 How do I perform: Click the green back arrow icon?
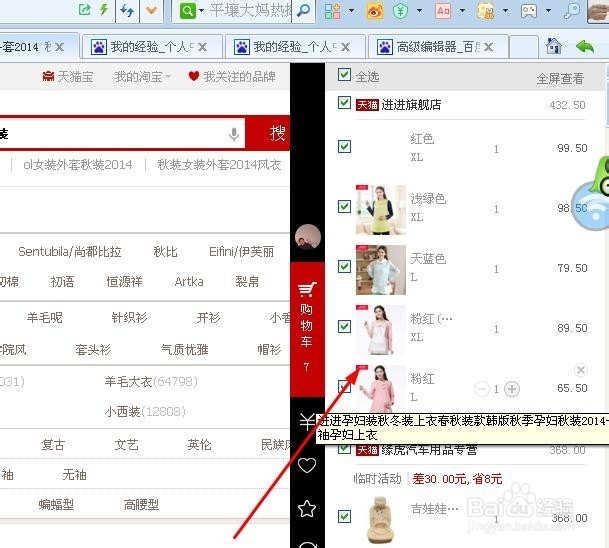click(585, 47)
